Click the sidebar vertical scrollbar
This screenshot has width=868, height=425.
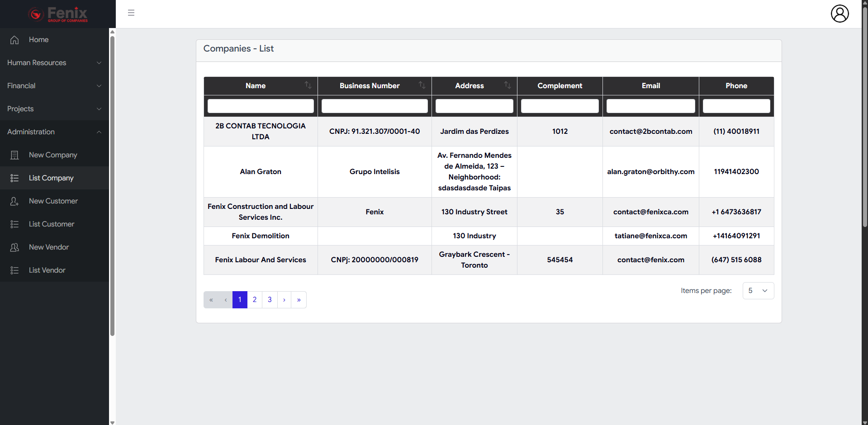pyautogui.click(x=112, y=185)
